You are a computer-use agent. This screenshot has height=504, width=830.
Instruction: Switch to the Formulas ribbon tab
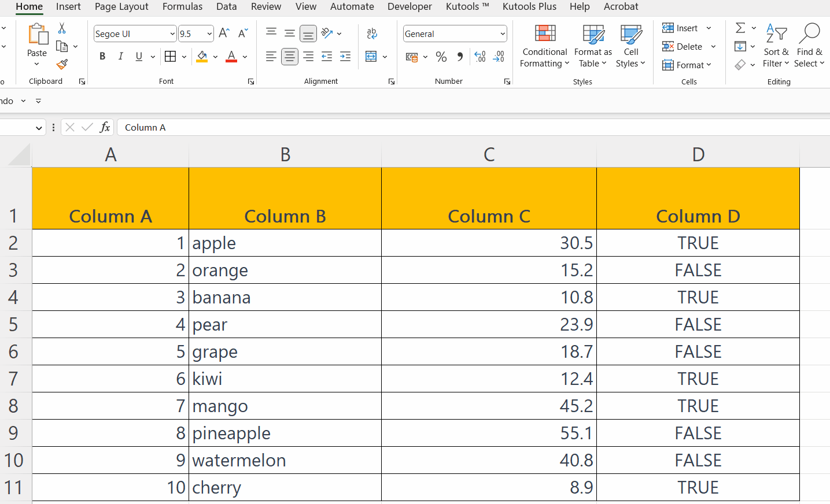pyautogui.click(x=182, y=7)
